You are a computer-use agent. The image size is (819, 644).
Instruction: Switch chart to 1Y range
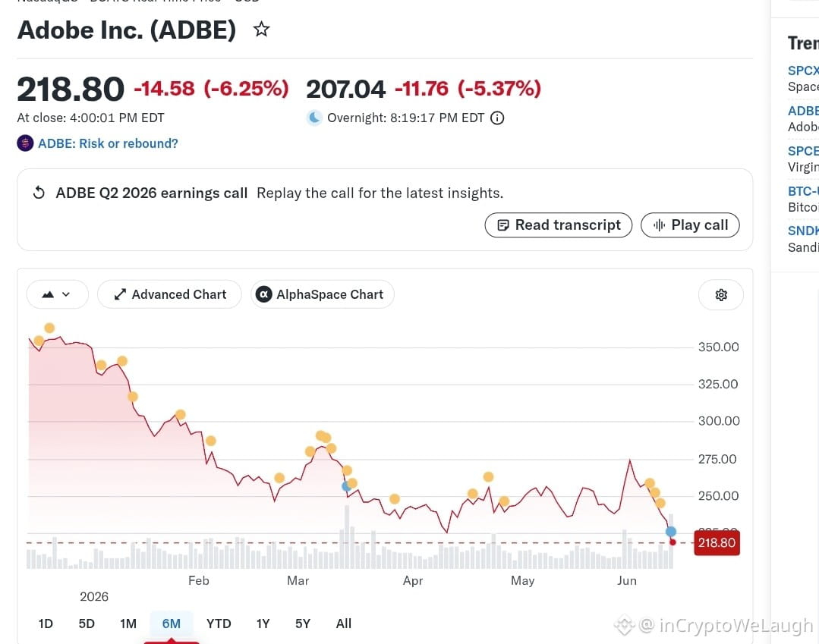click(x=263, y=624)
